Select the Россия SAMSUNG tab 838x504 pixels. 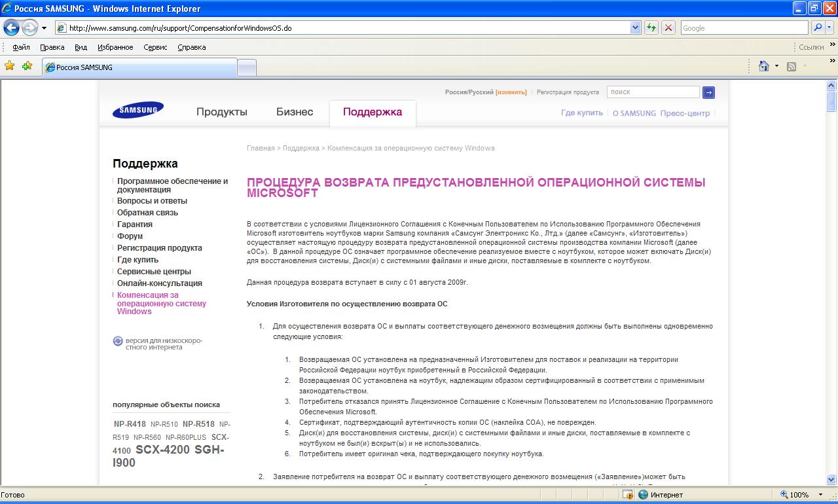tap(139, 67)
